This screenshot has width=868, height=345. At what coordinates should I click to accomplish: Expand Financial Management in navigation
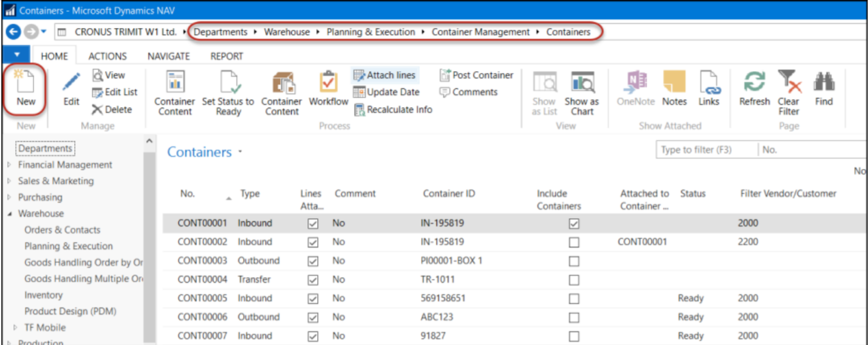9,165
